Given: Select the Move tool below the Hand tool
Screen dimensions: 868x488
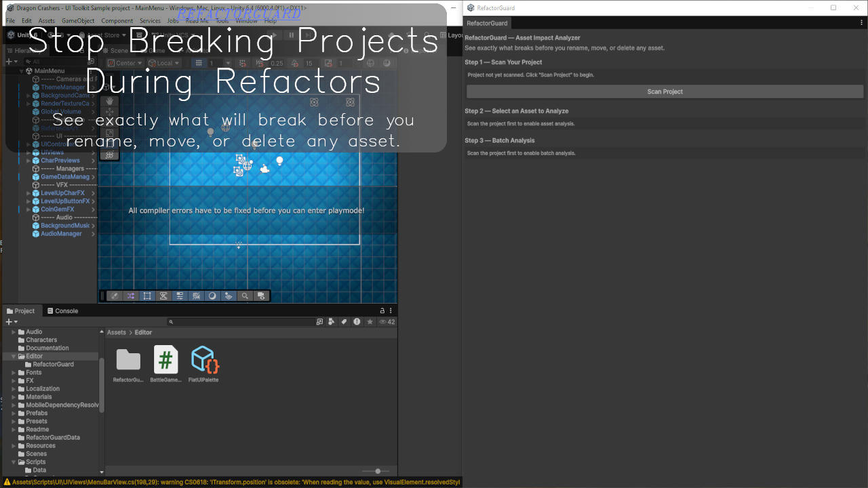Looking at the screenshot, I should (x=109, y=113).
